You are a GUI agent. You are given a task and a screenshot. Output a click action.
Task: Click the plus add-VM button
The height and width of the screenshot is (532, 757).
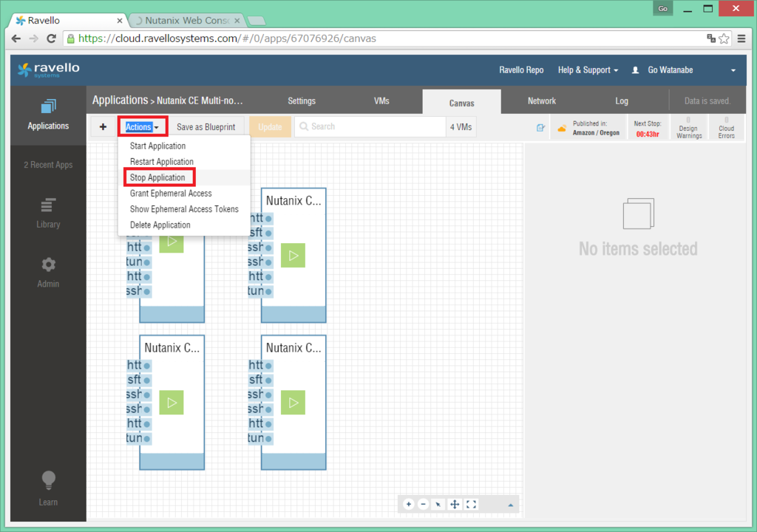tap(103, 127)
